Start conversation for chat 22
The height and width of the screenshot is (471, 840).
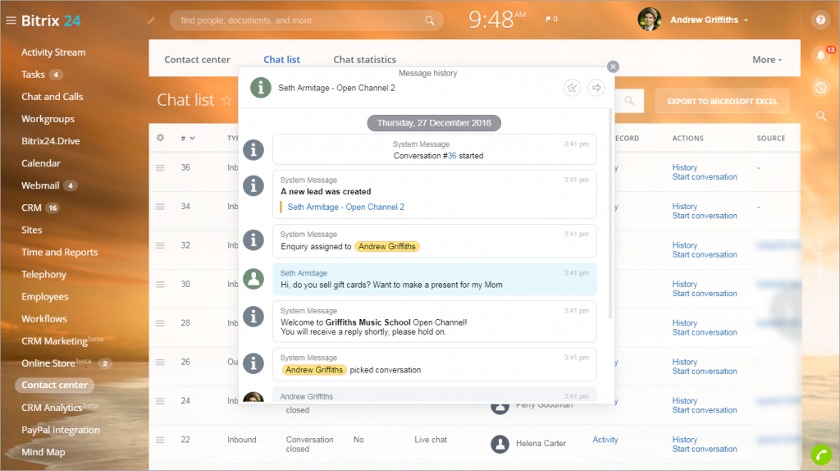pos(704,448)
